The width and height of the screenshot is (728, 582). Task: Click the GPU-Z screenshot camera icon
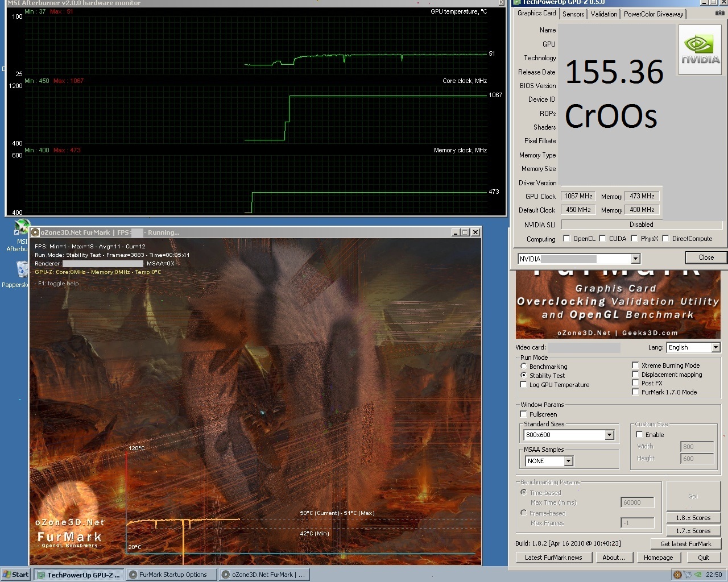[719, 13]
